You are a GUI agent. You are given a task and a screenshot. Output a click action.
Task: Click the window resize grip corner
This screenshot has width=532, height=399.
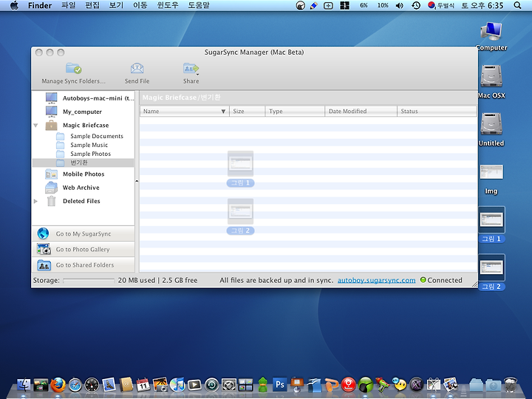pyautogui.click(x=474, y=284)
